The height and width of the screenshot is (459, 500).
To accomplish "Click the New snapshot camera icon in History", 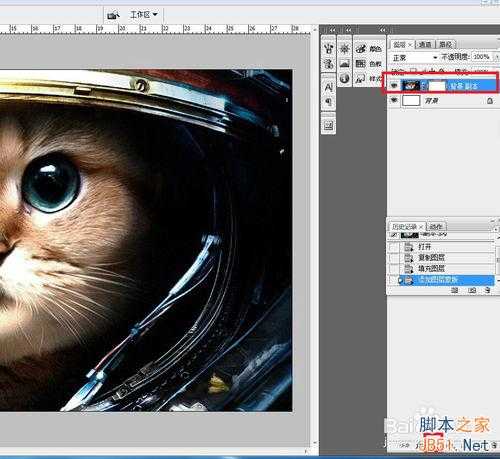I will point(472,290).
